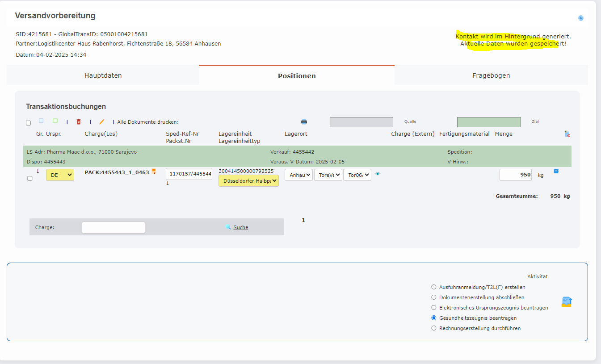This screenshot has width=601, height=364.
Task: Click the blue icon right of the kg unit
Action: coord(556,171)
